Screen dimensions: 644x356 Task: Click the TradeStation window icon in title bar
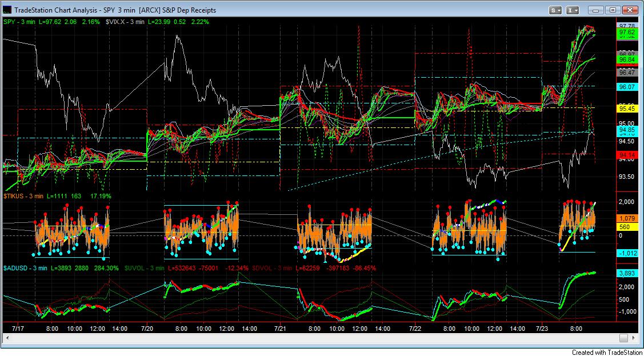click(7, 10)
